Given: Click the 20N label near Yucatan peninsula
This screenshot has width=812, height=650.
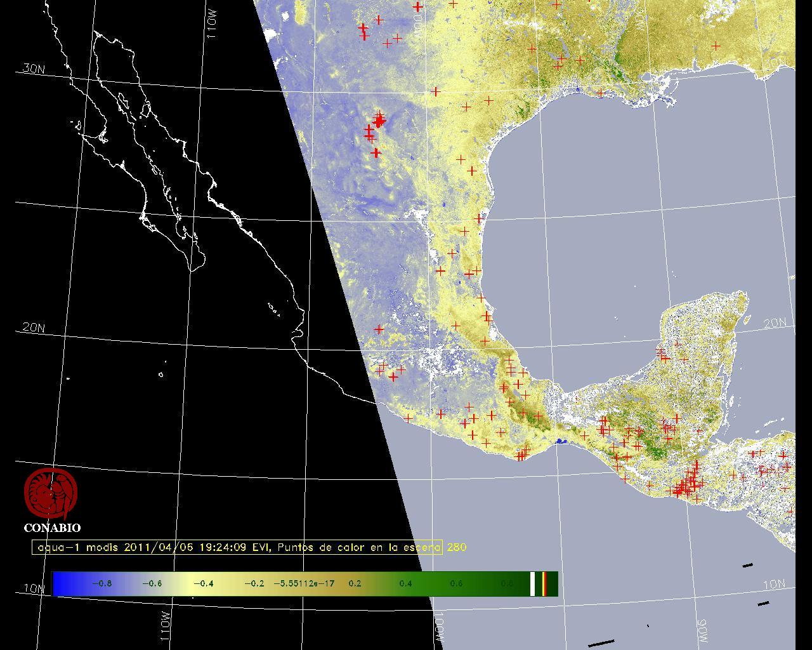Looking at the screenshot, I should click(774, 323).
